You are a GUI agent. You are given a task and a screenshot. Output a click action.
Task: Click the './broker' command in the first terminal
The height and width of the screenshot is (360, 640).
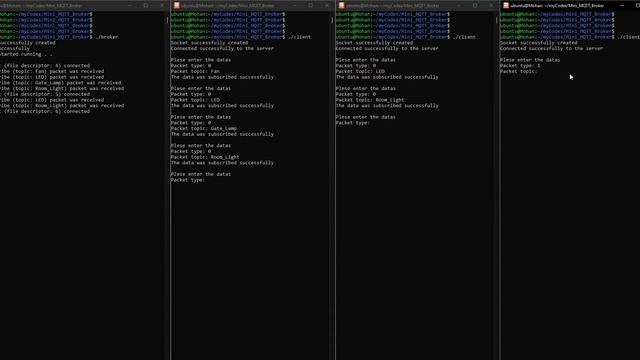click(107, 37)
